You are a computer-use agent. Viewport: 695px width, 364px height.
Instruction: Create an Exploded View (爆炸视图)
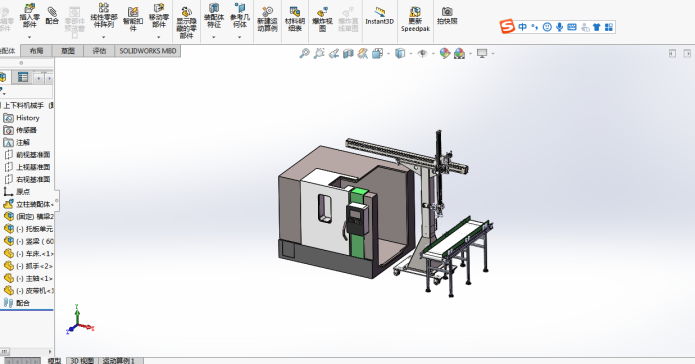(x=322, y=19)
